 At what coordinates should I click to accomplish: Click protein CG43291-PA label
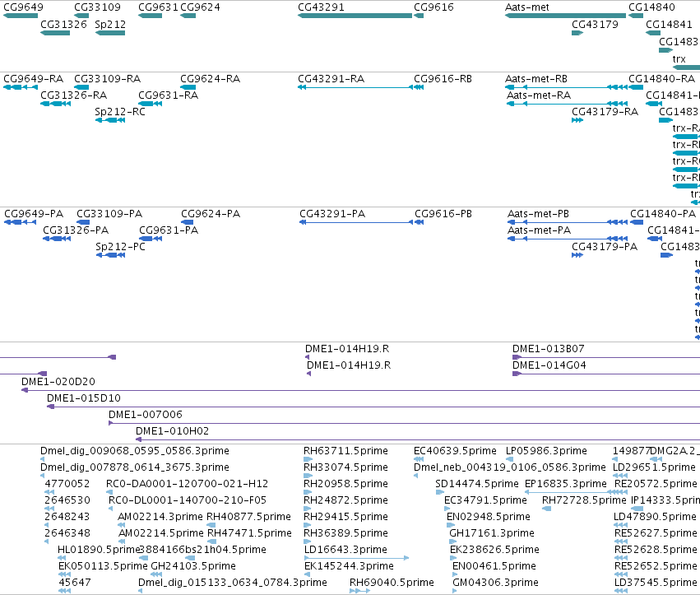332,213
